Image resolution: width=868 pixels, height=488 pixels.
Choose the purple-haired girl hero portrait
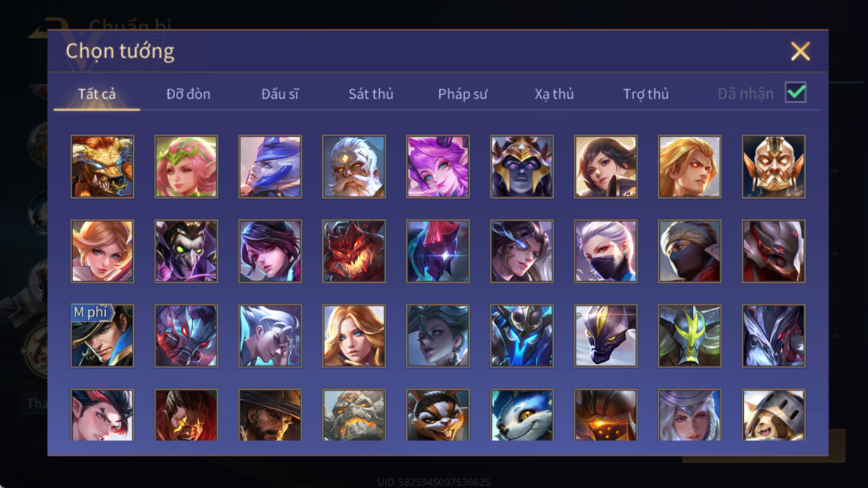point(438,167)
